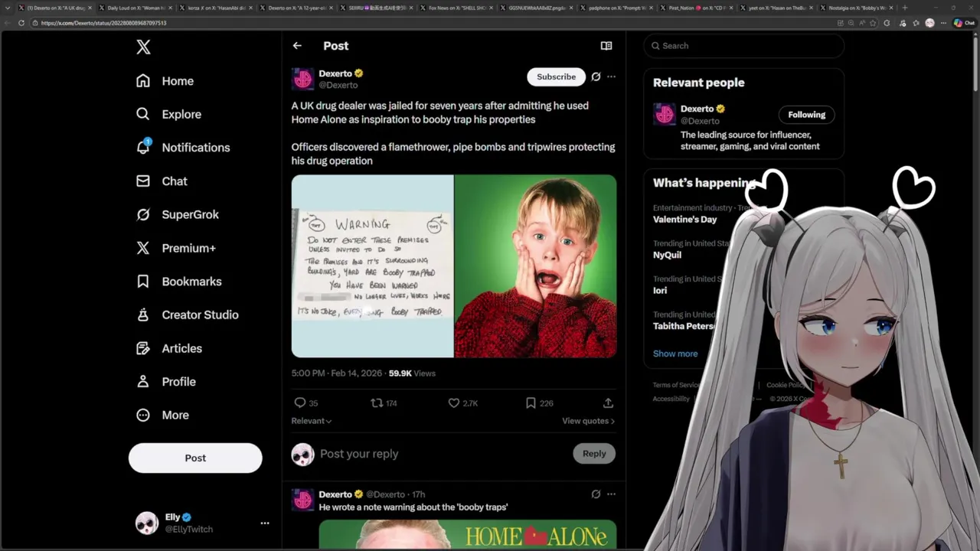Open the Home page from sidebar
Image resolution: width=980 pixels, height=551 pixels.
coord(165,81)
